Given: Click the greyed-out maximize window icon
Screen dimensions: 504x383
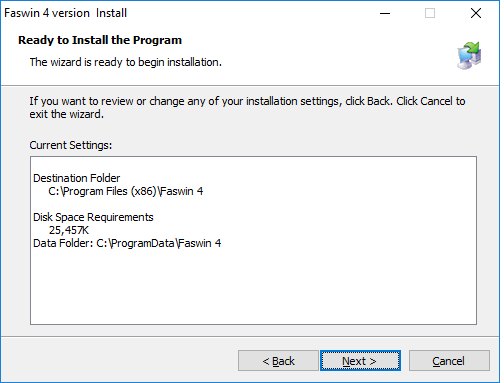Looking at the screenshot, I should [430, 13].
